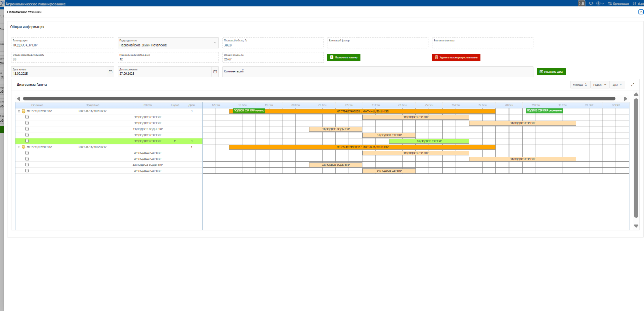Image resolution: width=644 pixels, height=311 pixels.
Task: Check the highlighted green row checkbox
Action: [27, 141]
